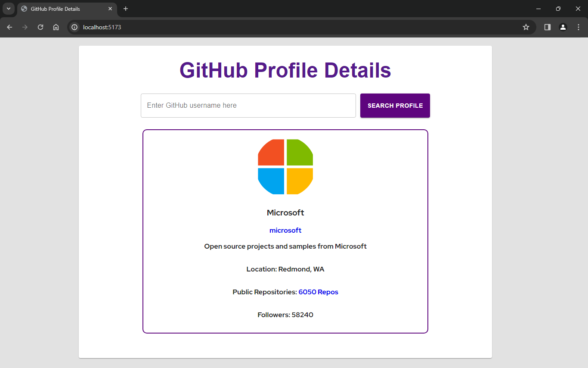Restore down the browser window
The height and width of the screenshot is (368, 588).
558,9
